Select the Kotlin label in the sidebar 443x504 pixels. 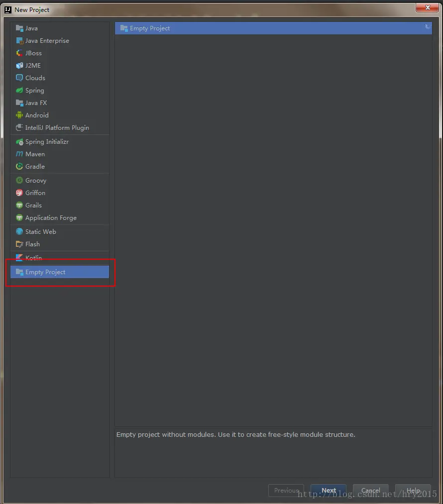33,258
